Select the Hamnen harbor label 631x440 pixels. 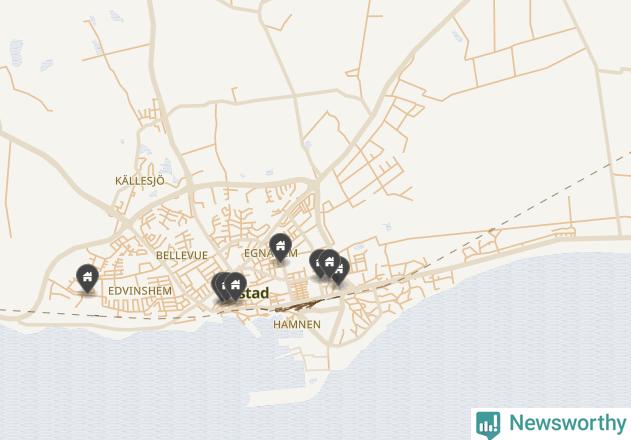pyautogui.click(x=297, y=324)
